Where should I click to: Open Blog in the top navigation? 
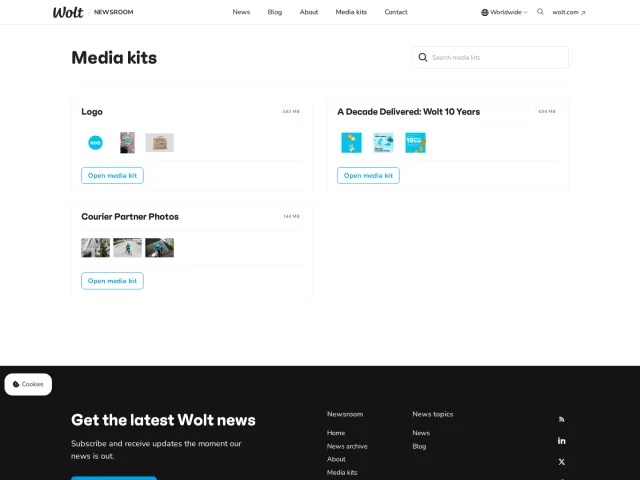(275, 12)
